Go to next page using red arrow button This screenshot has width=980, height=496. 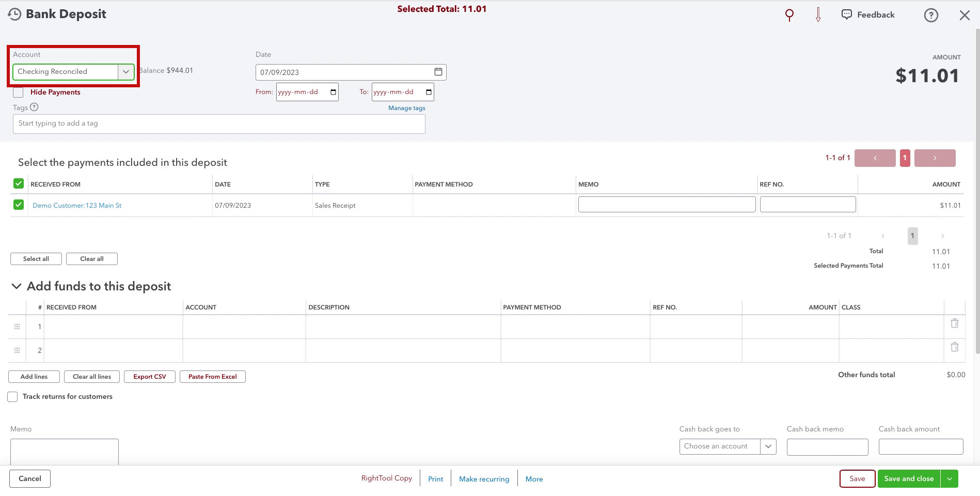coord(935,158)
